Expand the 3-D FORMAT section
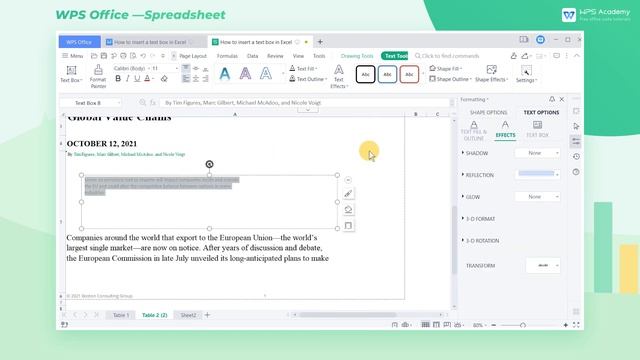Screen dimensions: 640x360 [x=479, y=219]
